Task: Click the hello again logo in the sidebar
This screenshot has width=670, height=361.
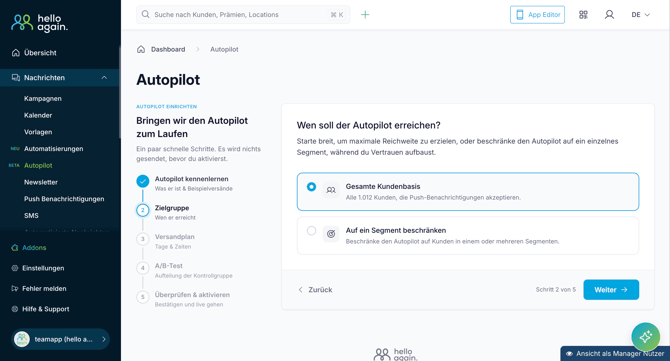Action: click(39, 23)
